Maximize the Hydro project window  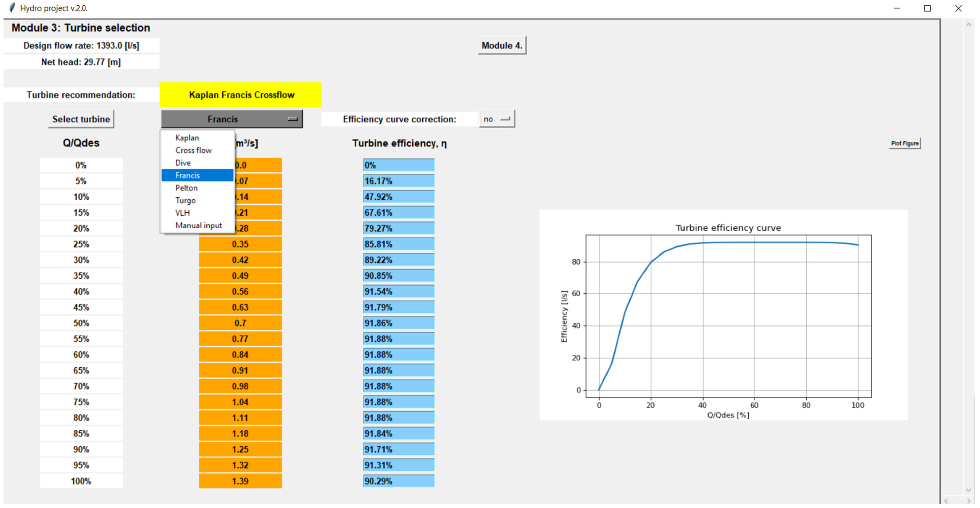[x=927, y=8]
